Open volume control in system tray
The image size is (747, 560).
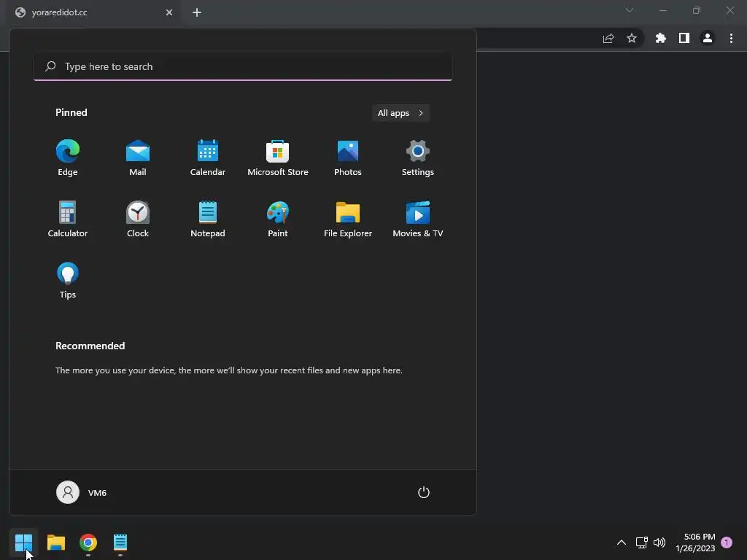tap(659, 542)
